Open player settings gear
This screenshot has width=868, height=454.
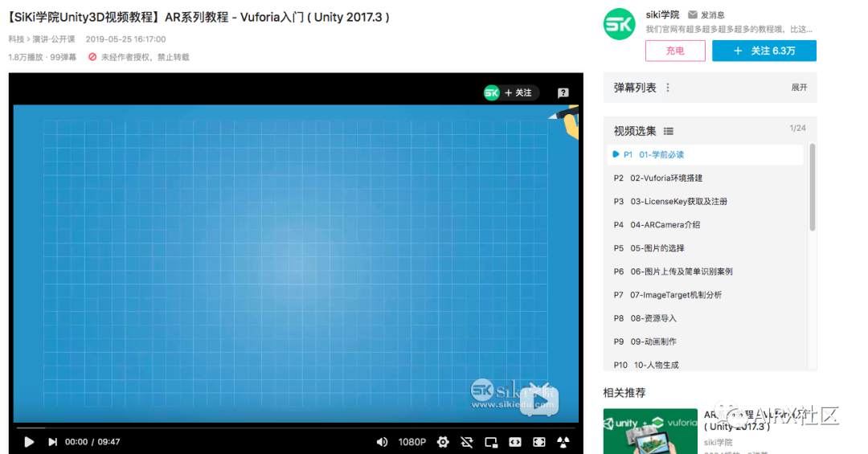click(x=443, y=442)
